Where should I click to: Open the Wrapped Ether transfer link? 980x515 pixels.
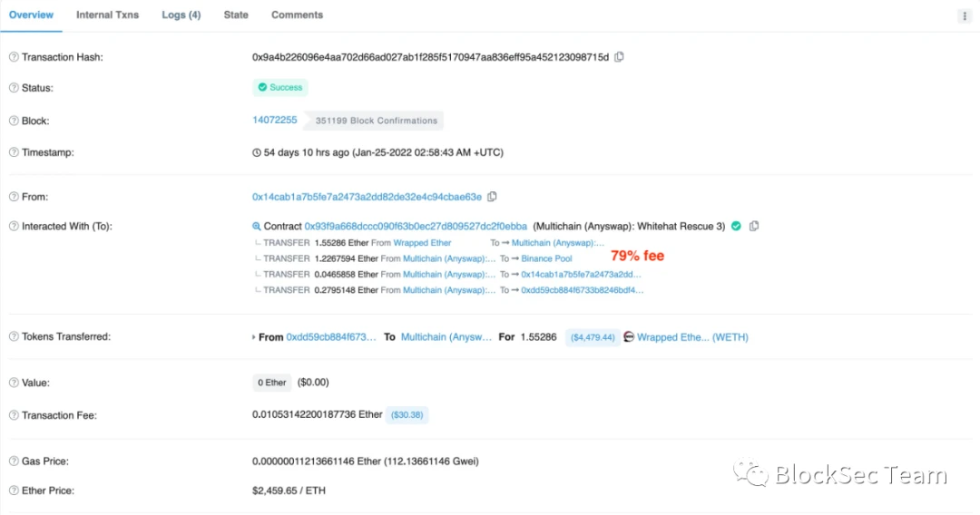tap(422, 243)
